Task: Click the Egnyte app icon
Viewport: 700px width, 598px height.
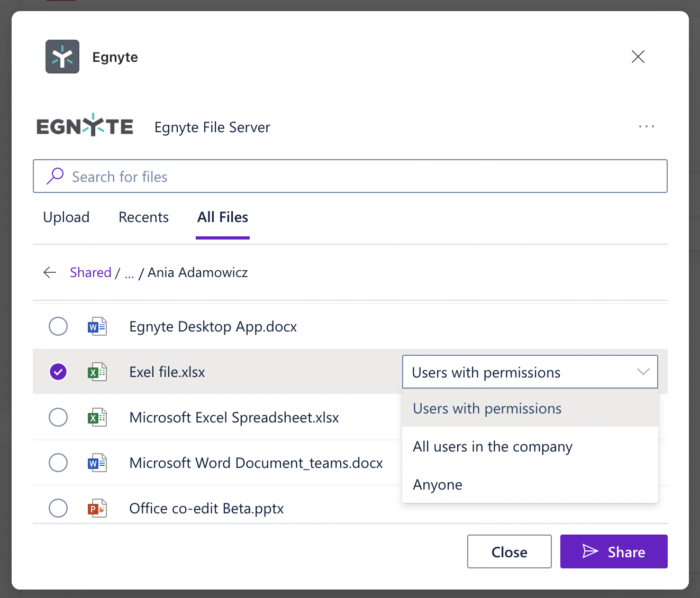Action: click(x=62, y=57)
